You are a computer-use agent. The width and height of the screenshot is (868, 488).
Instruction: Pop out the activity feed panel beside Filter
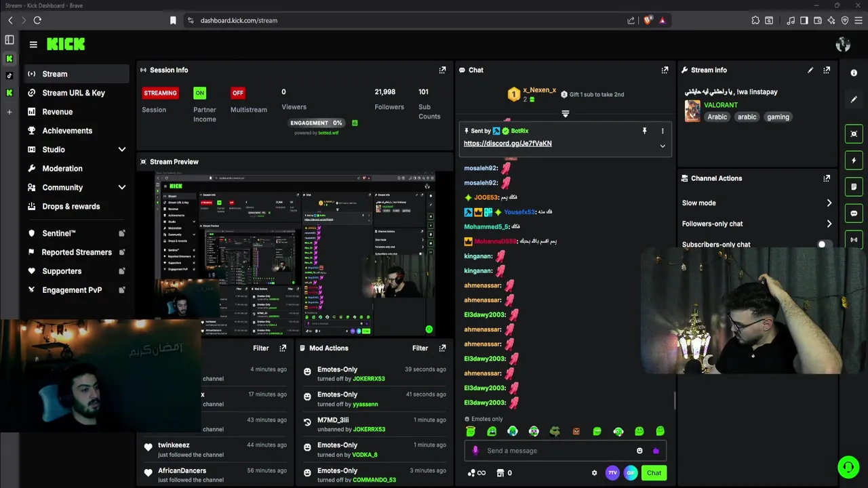[283, 348]
